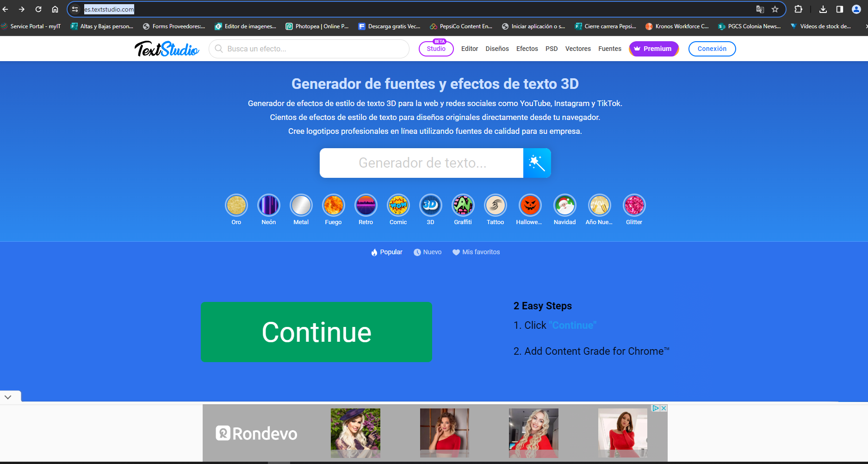
Task: Show the Mis favoritos tab
Action: coord(476,252)
